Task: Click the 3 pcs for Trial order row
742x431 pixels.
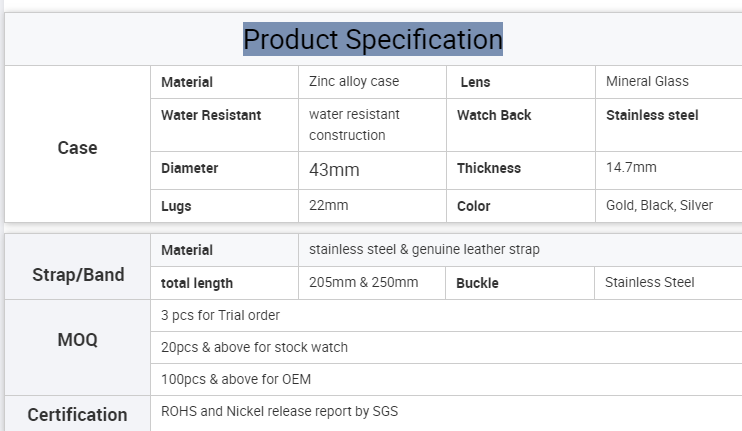Action: [446, 316]
